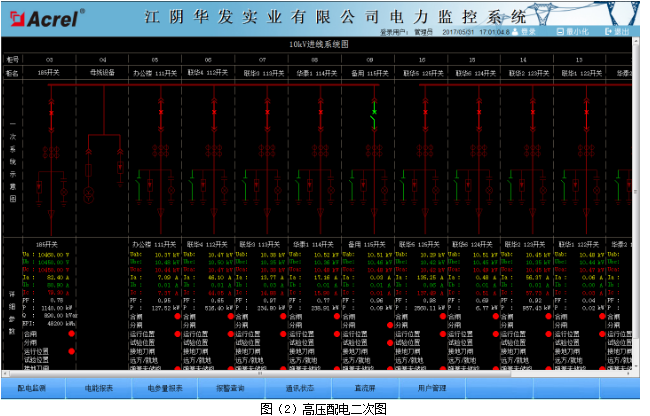
Task: Click the 合闸 red indicator for 185开关
Action: coord(72,334)
